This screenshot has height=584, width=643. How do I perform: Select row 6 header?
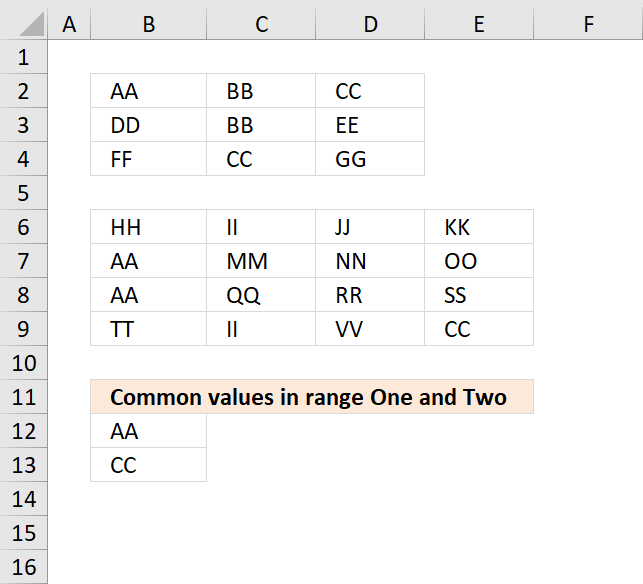[x=23, y=227]
